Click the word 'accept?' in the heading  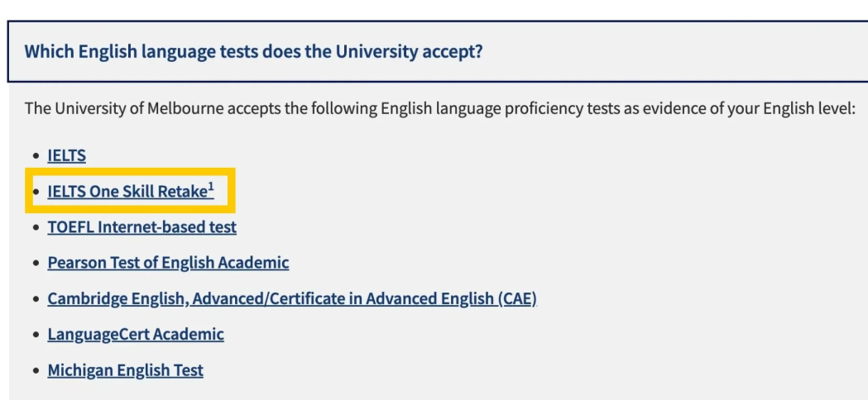click(454, 51)
